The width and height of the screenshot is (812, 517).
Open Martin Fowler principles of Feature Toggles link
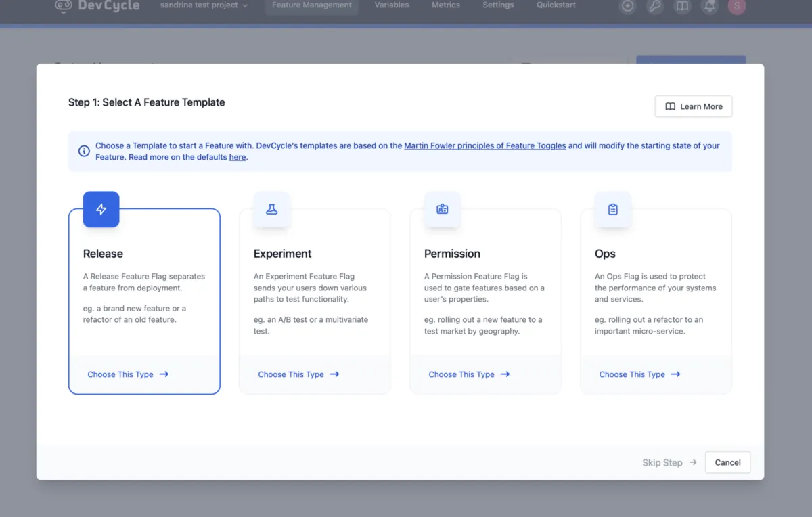484,145
